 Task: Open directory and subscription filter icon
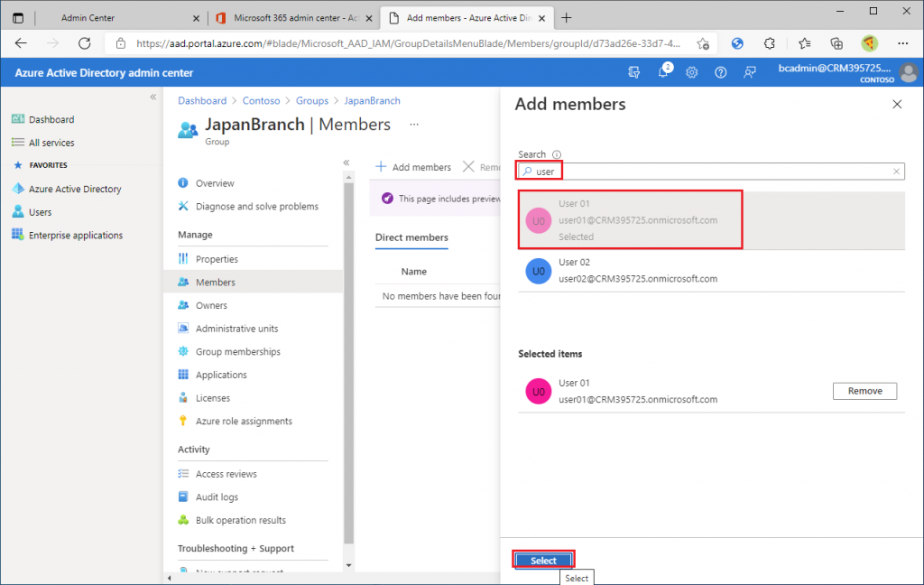pos(634,72)
